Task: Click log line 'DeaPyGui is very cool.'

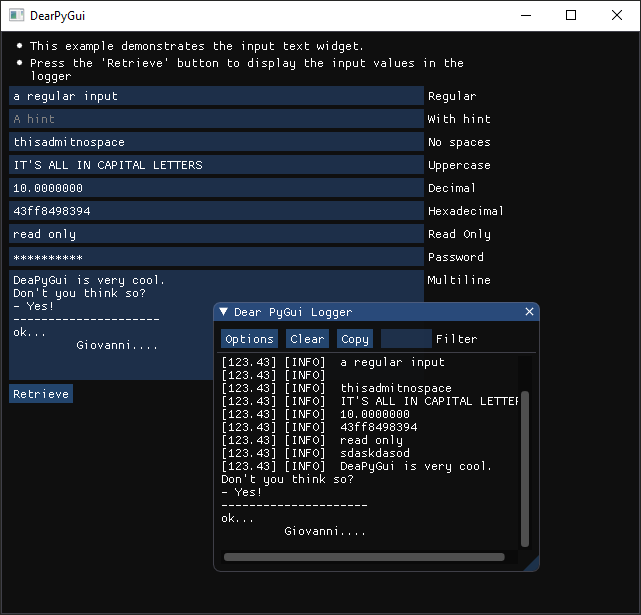Action: point(416,466)
